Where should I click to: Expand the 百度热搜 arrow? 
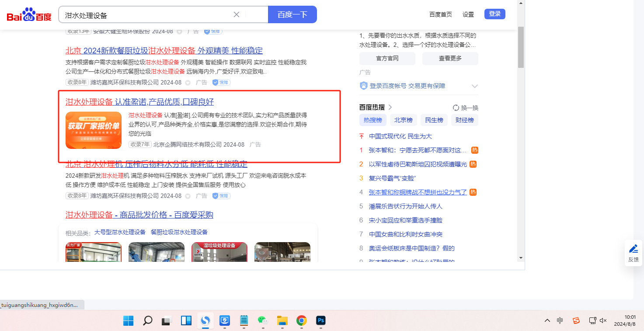coord(390,107)
